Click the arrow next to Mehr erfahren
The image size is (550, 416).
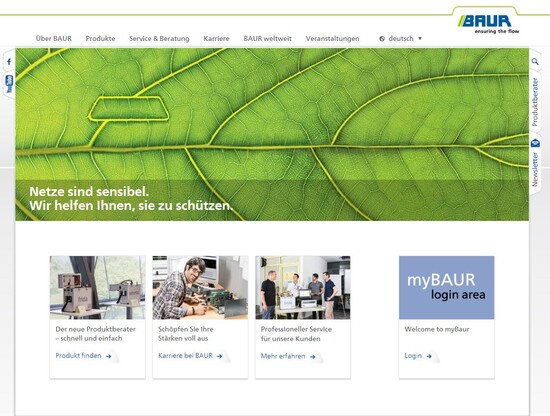tap(313, 357)
